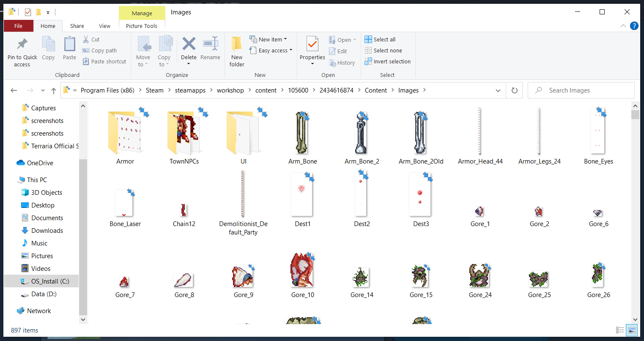
Task: Click Paste shortcut in ribbon
Action: click(x=104, y=61)
